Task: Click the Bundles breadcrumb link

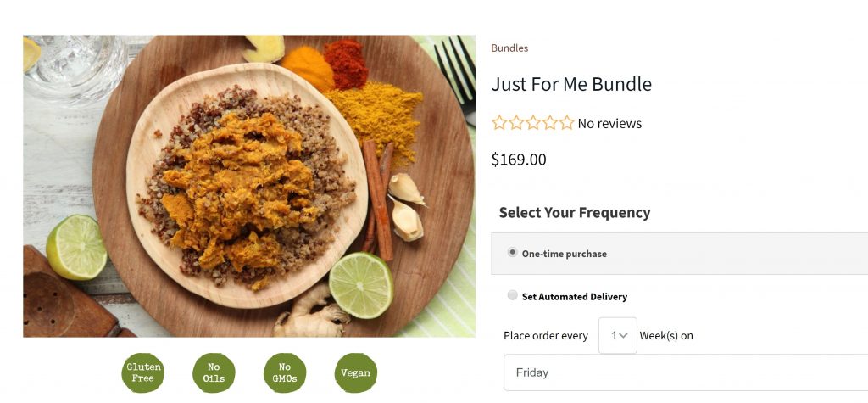Action: click(x=509, y=48)
